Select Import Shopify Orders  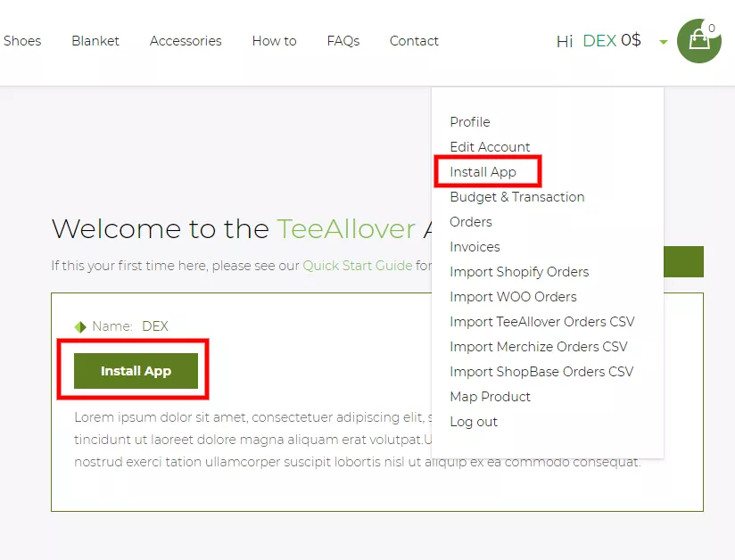pos(519,272)
